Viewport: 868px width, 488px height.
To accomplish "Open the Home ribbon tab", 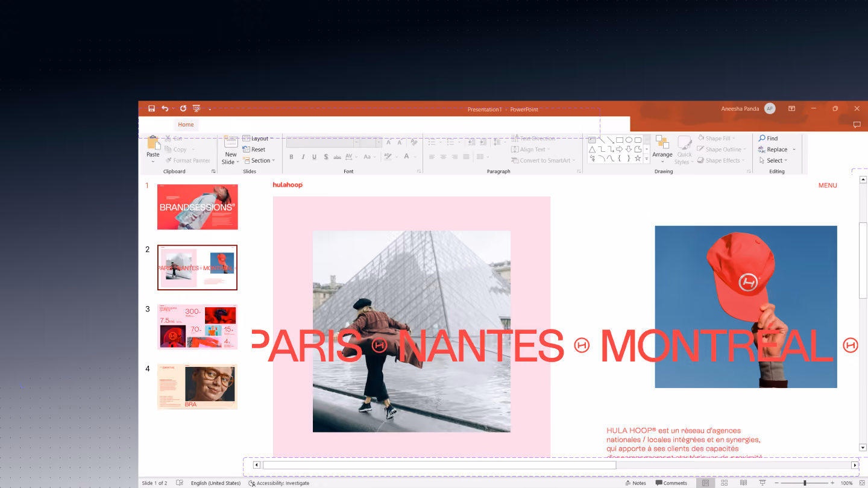I will click(x=186, y=125).
